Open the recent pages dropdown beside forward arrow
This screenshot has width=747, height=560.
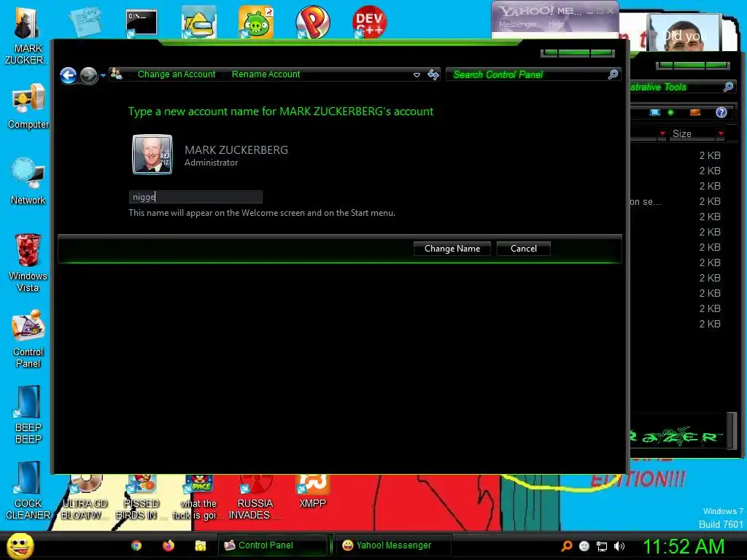click(x=103, y=75)
